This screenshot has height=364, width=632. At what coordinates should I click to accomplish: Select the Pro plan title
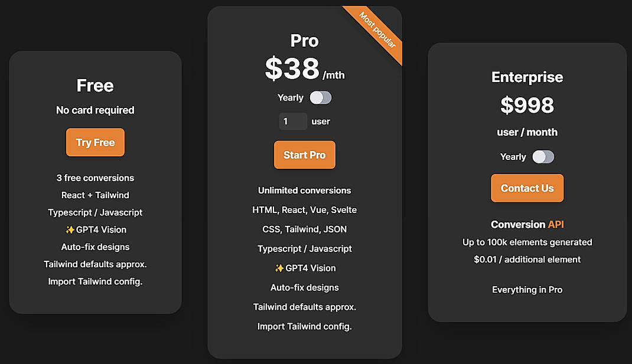point(304,41)
